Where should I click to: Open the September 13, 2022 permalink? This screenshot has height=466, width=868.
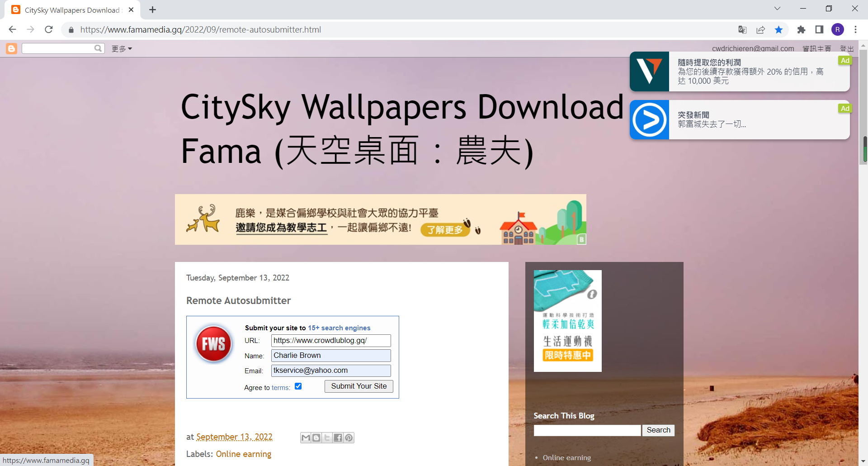(234, 437)
